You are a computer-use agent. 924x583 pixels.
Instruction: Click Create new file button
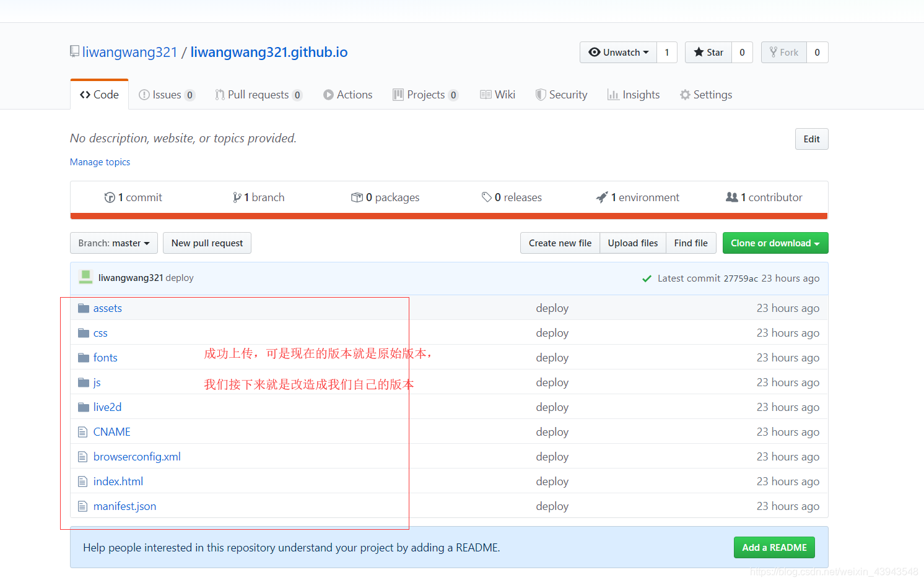[560, 243]
